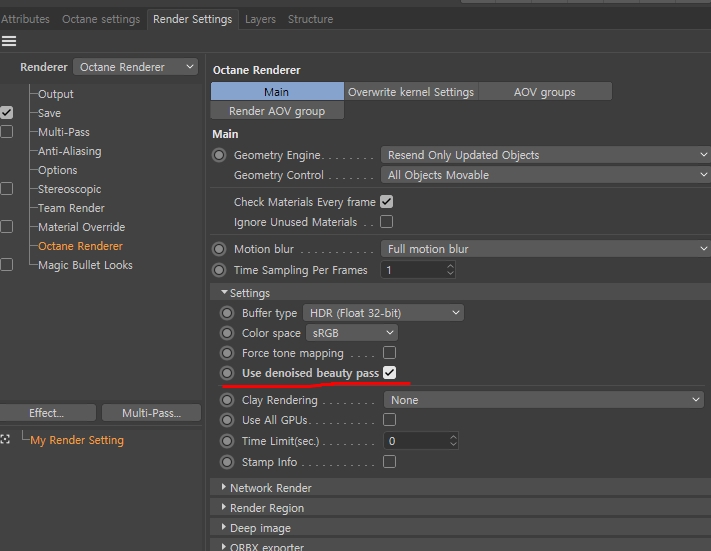The height and width of the screenshot is (551, 711).
Task: Expand the Render Region section
Action: (x=224, y=507)
